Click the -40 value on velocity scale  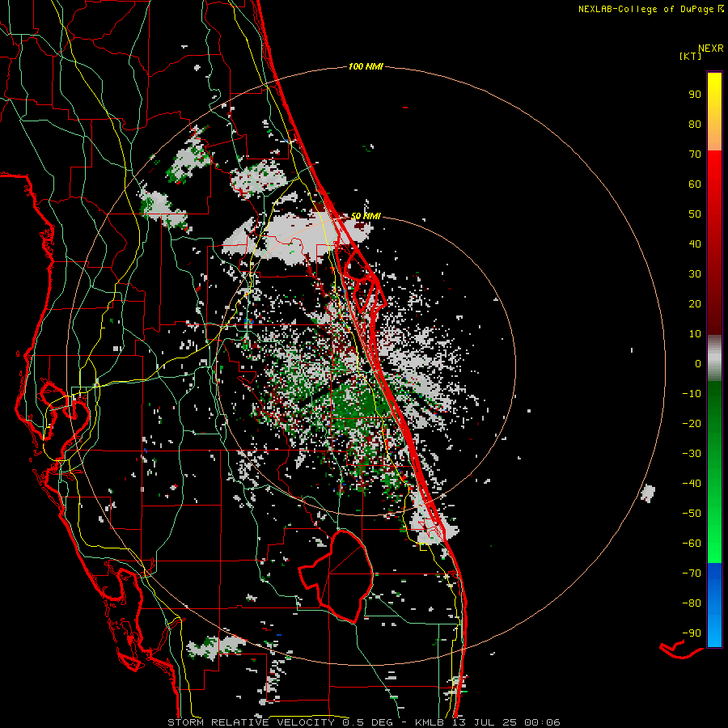[692, 484]
